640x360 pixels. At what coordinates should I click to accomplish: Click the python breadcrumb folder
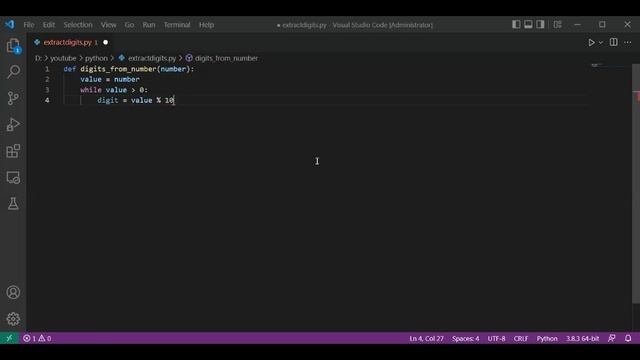pyautogui.click(x=96, y=58)
